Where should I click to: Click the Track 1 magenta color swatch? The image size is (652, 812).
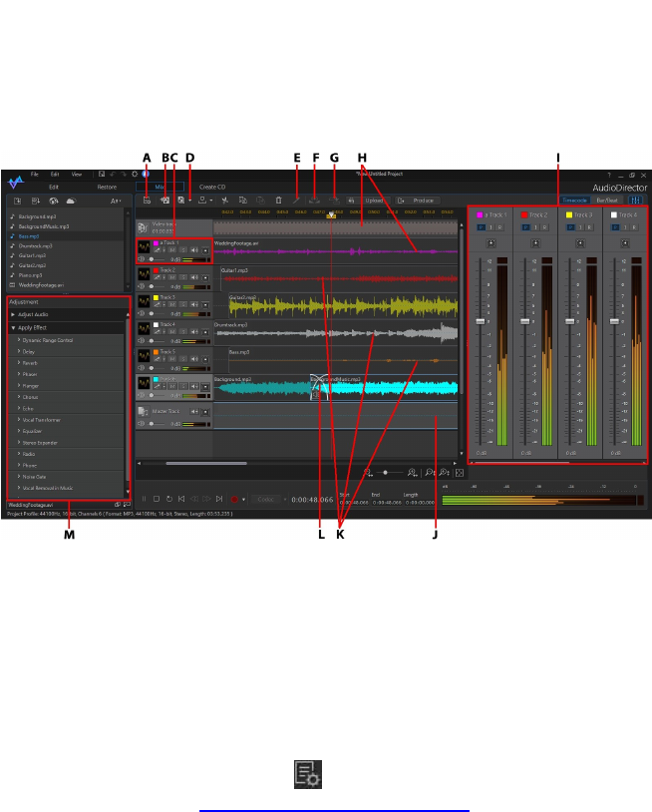(x=156, y=242)
